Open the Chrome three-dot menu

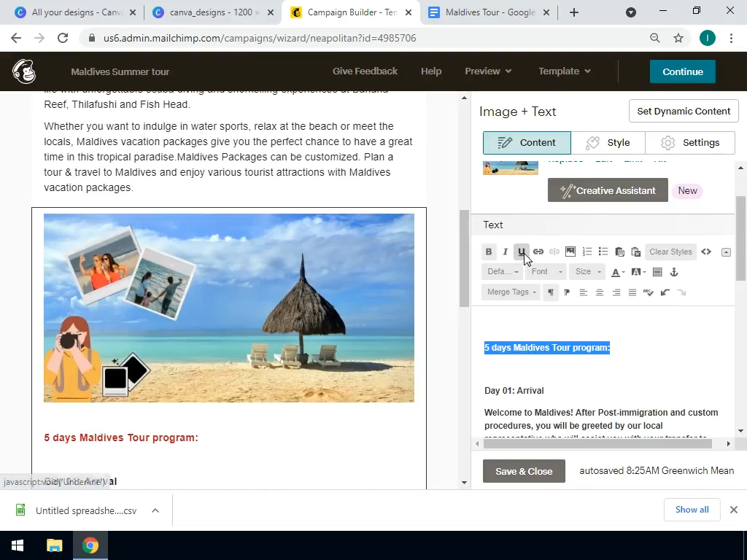pos(731,38)
